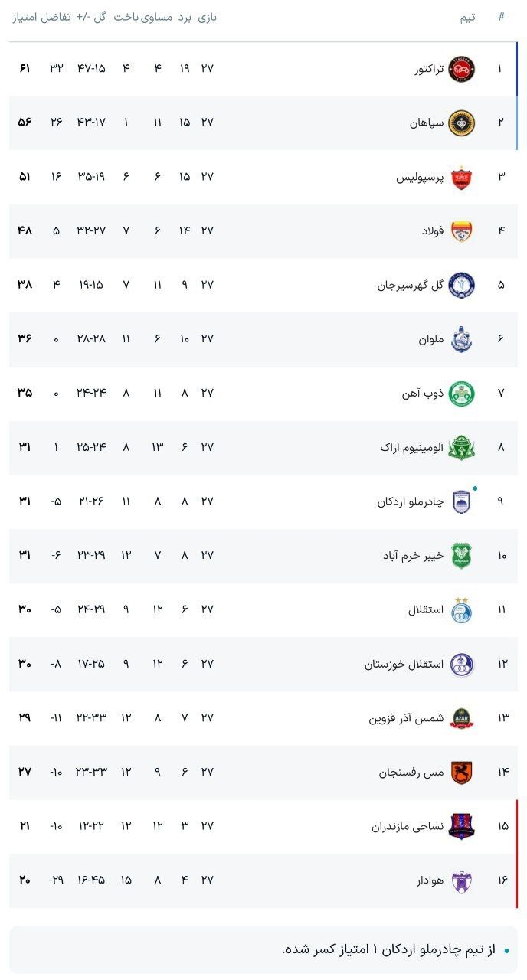Click the Esteghlal blue logo
This screenshot has height=980, width=527.
point(461,610)
